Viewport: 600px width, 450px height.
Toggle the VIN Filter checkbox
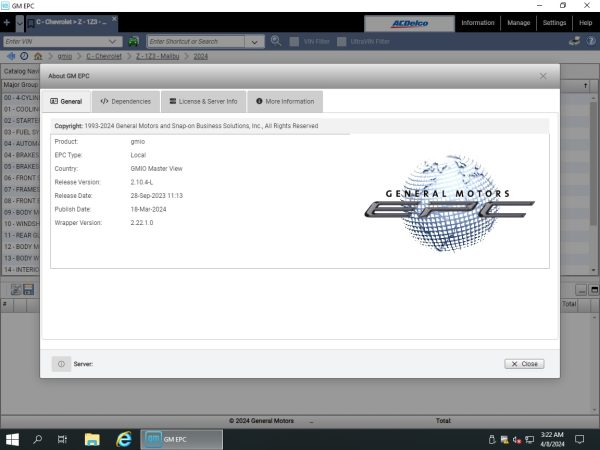[294, 41]
